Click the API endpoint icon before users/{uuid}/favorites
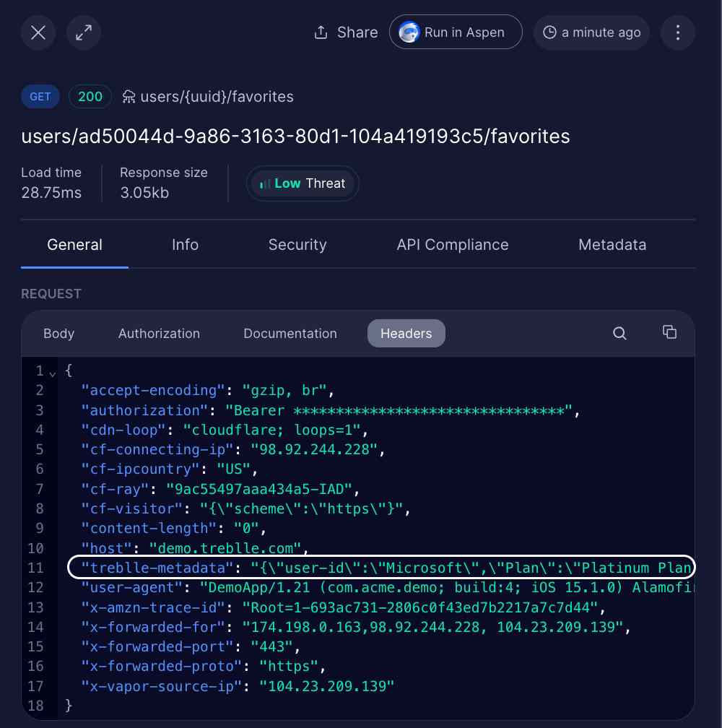 pyautogui.click(x=129, y=96)
